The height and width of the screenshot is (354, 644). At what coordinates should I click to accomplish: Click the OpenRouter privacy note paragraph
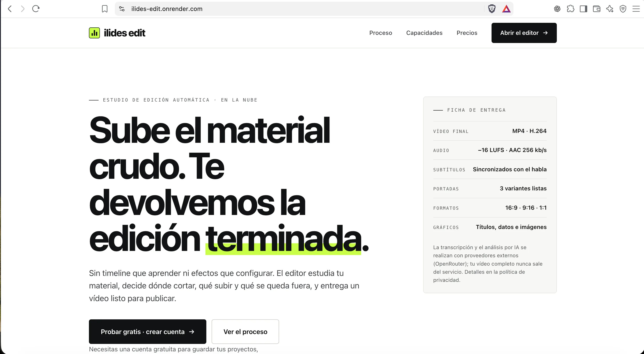click(x=488, y=263)
